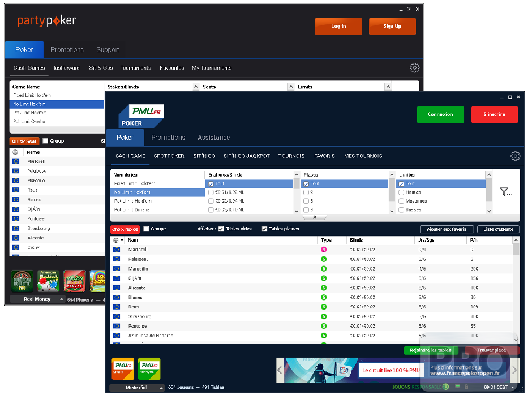Open the European Roulette Pro game in partypoker

coord(22,281)
